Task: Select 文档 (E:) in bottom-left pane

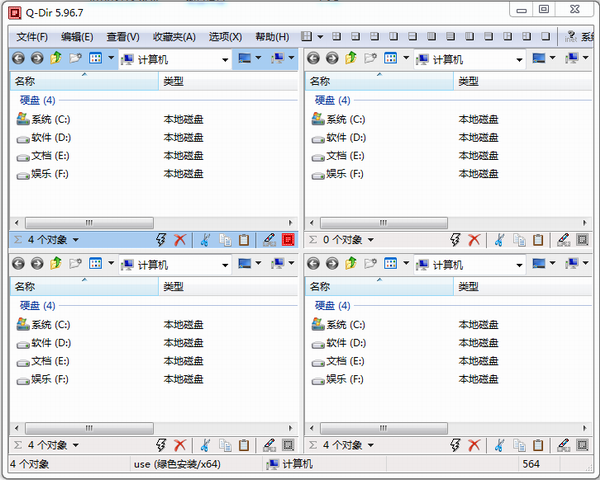Action: coord(43,361)
